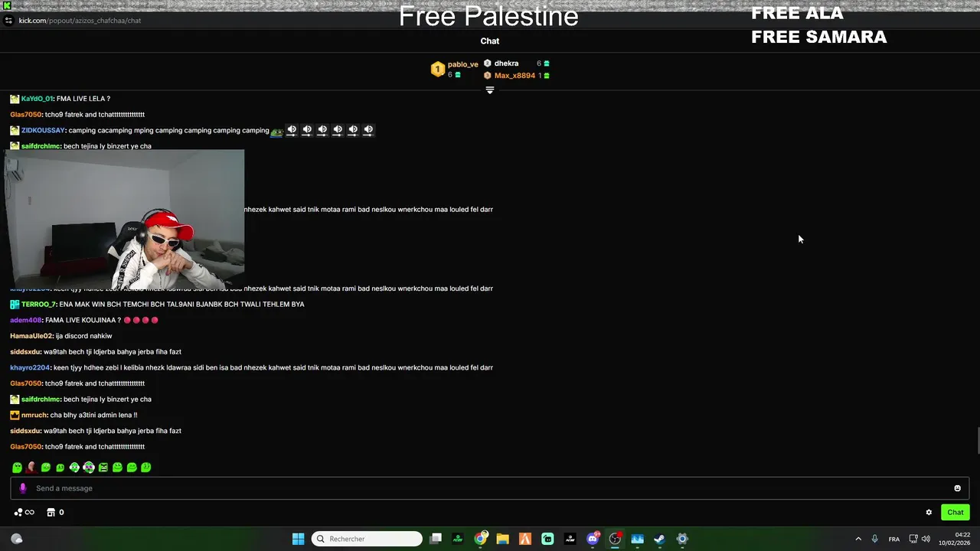
Task: Click username khayro2204 near bottom
Action: (x=30, y=368)
